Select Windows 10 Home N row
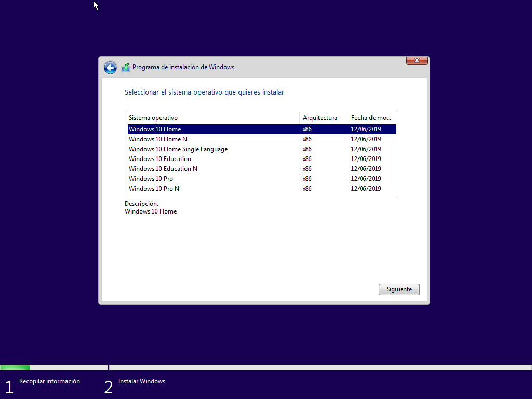Image resolution: width=532 pixels, height=399 pixels. [x=158, y=139]
